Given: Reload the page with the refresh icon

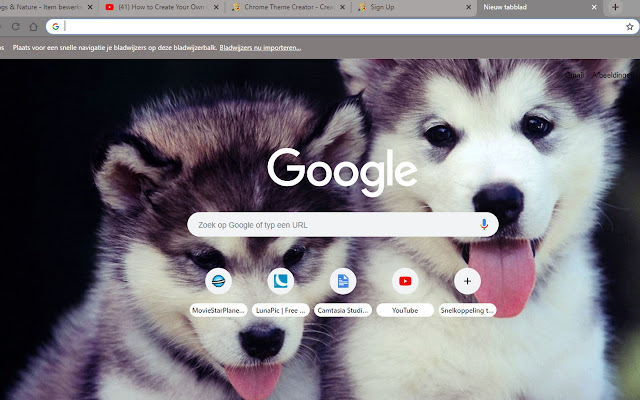Looking at the screenshot, I should [16, 27].
